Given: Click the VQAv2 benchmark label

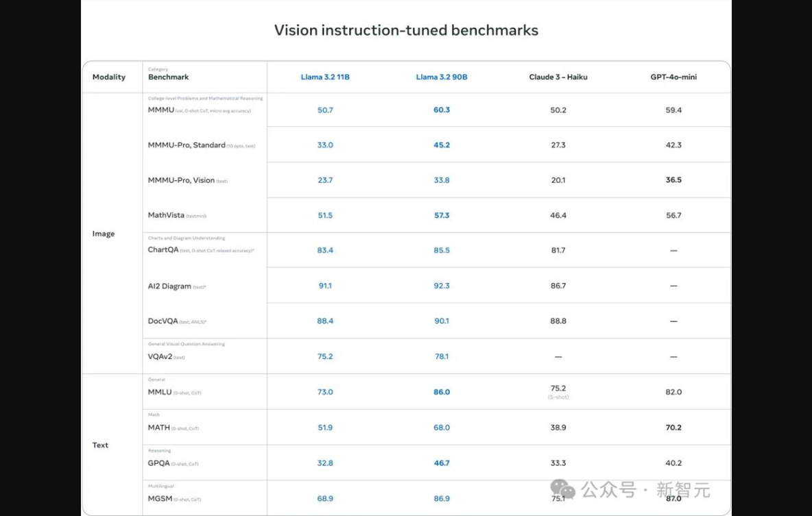Looking at the screenshot, I should 160,357.
